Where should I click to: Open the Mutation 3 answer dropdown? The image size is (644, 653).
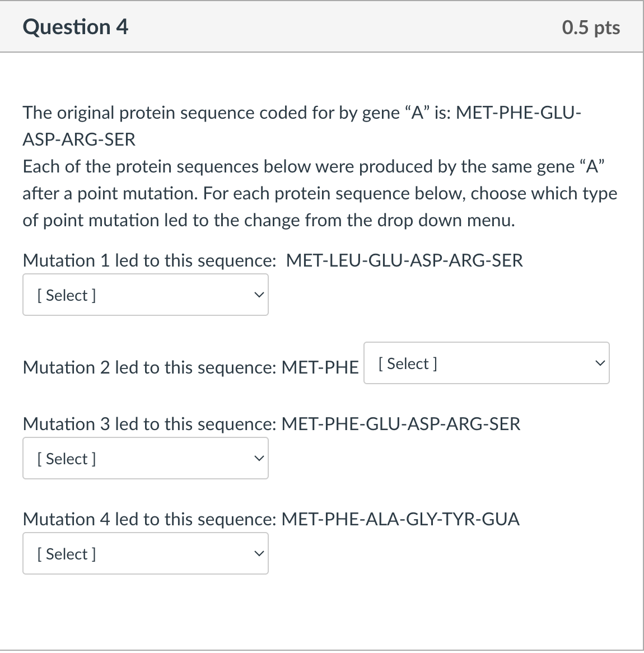coord(146,458)
